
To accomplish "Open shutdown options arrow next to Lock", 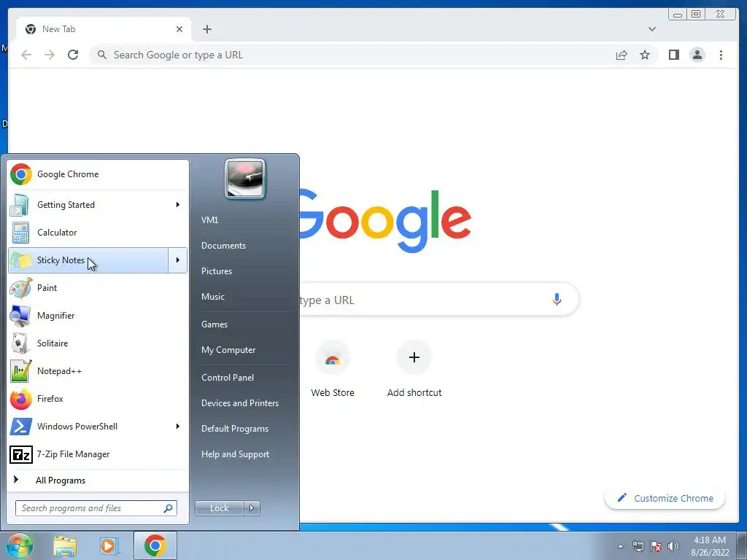I will [252, 508].
